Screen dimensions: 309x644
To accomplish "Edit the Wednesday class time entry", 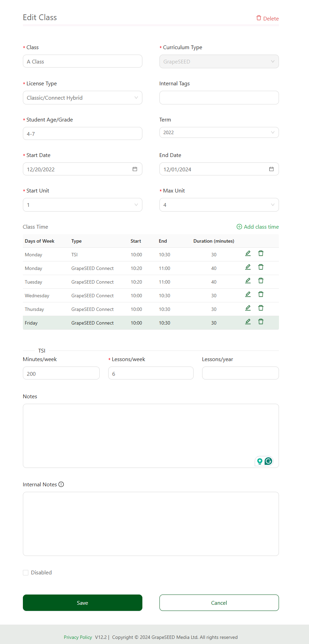I will tap(248, 294).
